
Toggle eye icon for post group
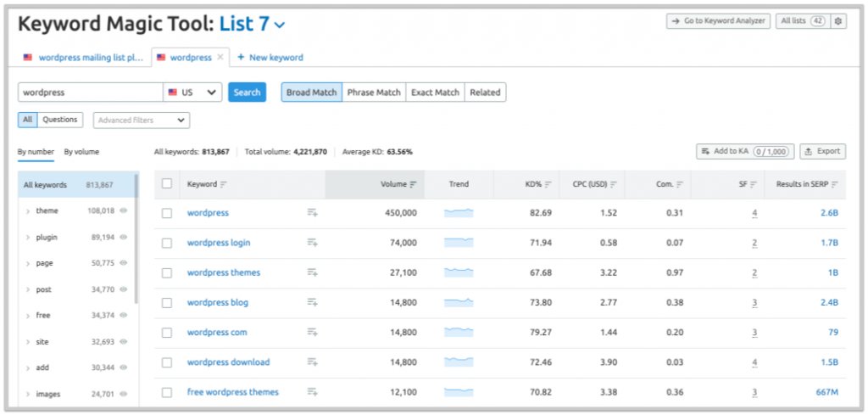click(124, 289)
